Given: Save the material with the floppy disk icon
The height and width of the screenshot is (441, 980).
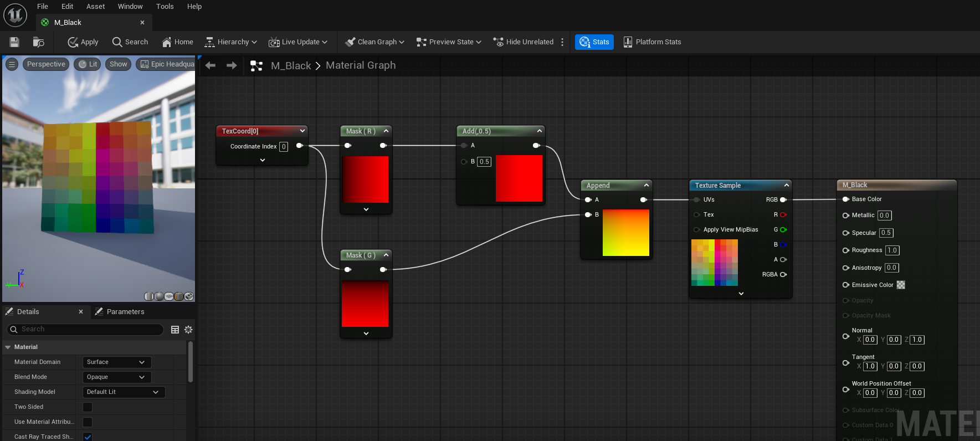Looking at the screenshot, I should coord(14,42).
